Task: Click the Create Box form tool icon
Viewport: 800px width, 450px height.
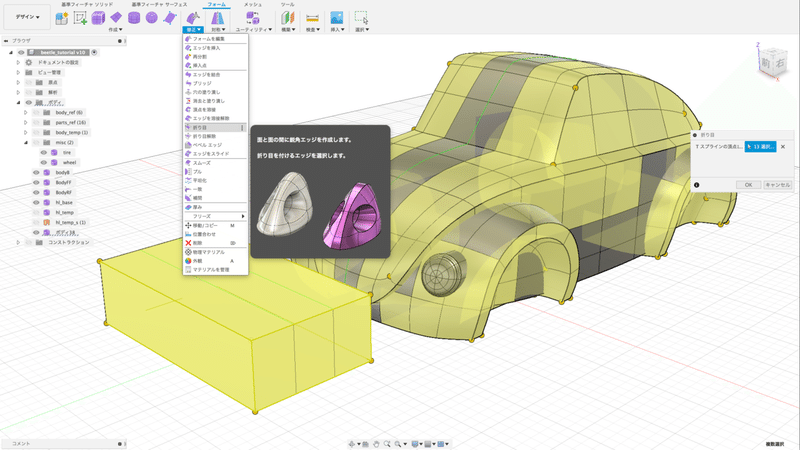Action: click(99, 18)
